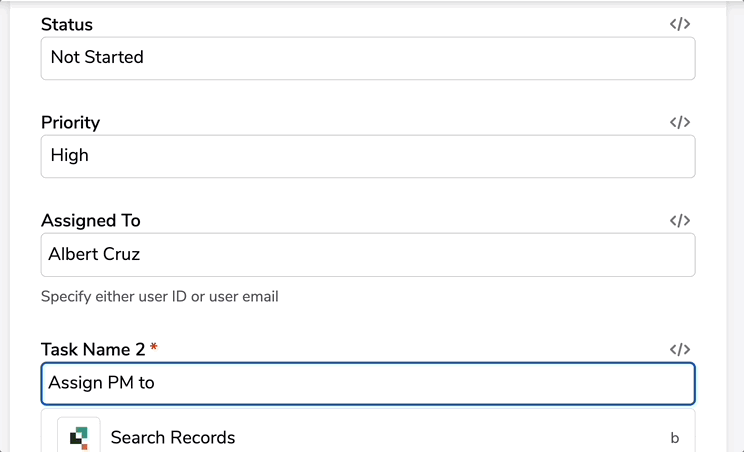Click the red required asterisk on Task Name 2
Screen dimensions: 744x452
154,347
